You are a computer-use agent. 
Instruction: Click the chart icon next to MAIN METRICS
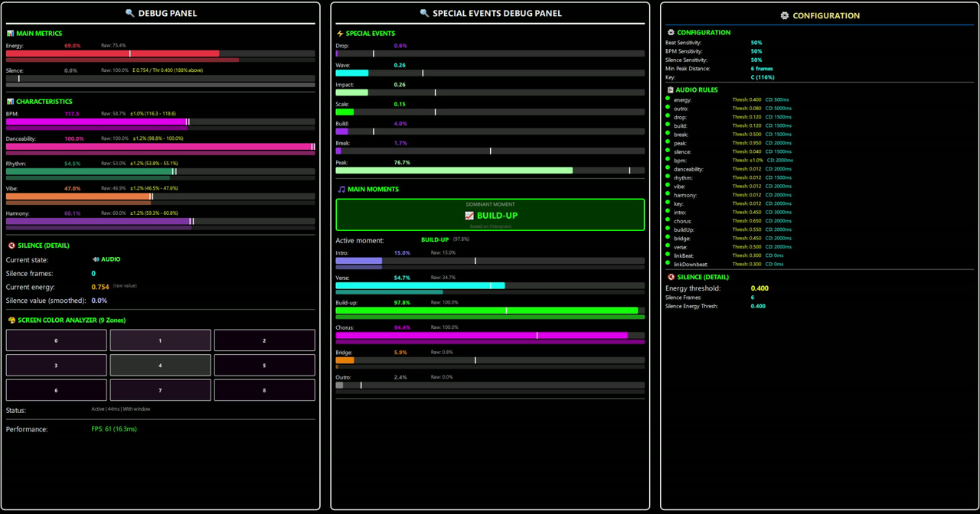coord(10,34)
